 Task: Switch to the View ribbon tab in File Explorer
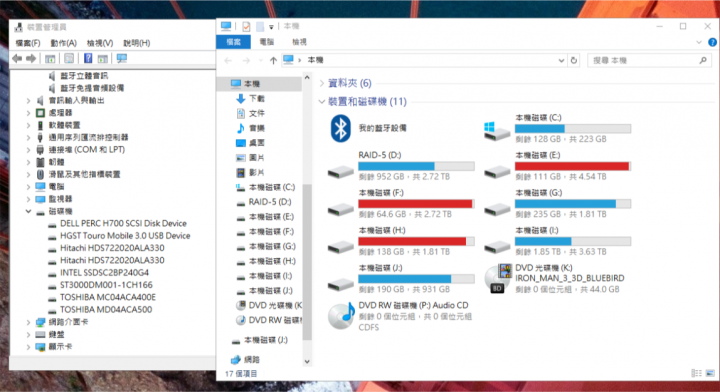[299, 42]
